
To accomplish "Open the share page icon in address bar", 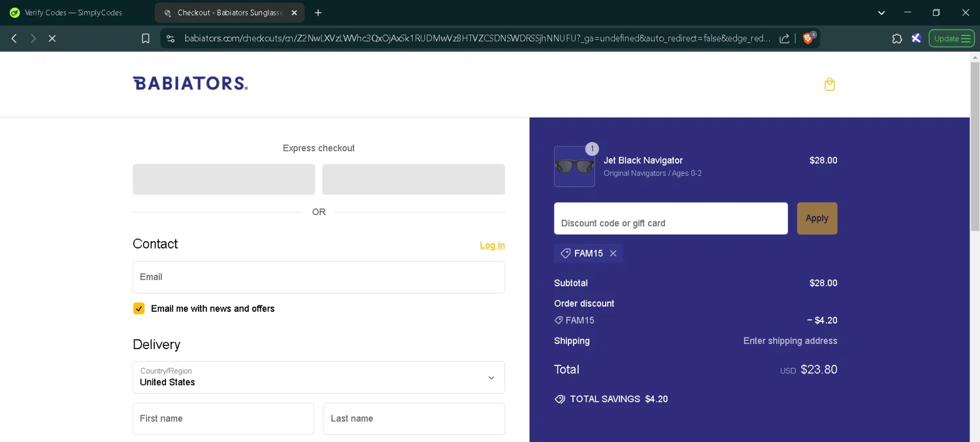I will [784, 39].
